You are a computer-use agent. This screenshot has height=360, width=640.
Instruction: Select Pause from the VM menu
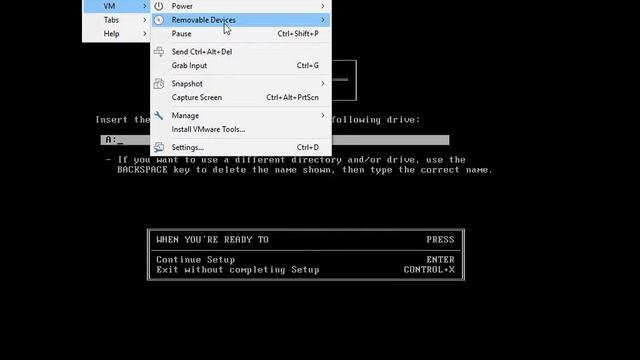point(241,34)
